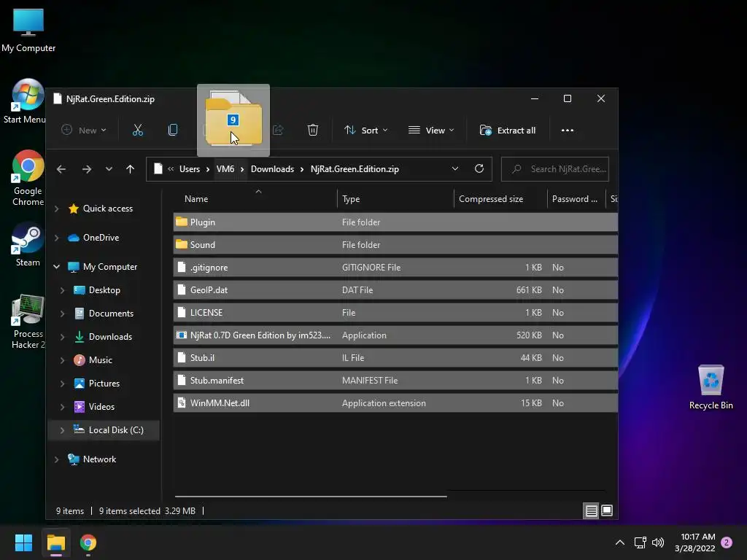Click the Delete trash icon

point(312,130)
